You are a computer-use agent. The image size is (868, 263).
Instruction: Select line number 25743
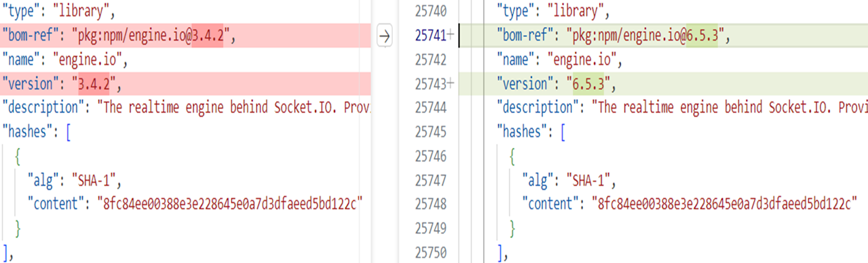[x=431, y=84]
